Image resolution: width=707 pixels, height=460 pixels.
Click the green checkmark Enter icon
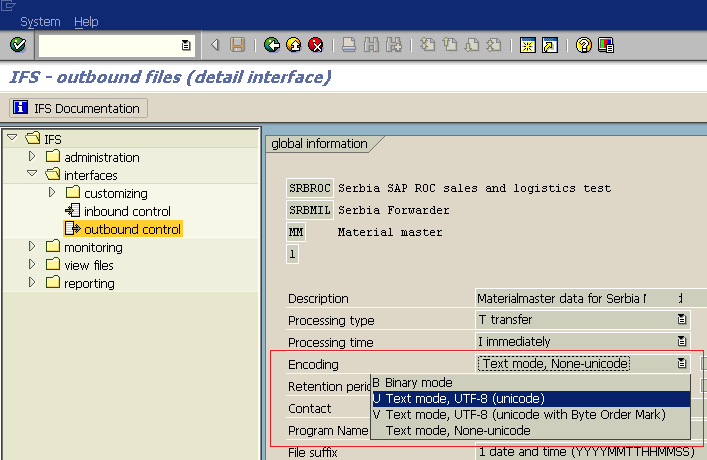coord(18,45)
